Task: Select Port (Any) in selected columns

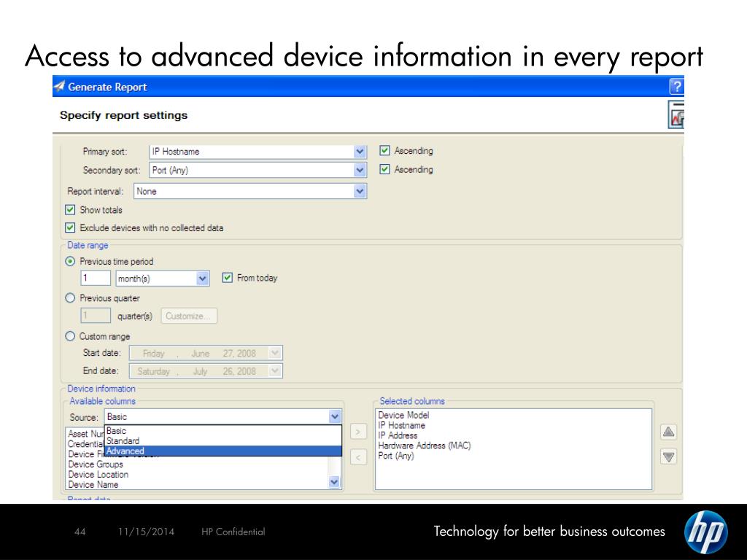Action: [396, 456]
